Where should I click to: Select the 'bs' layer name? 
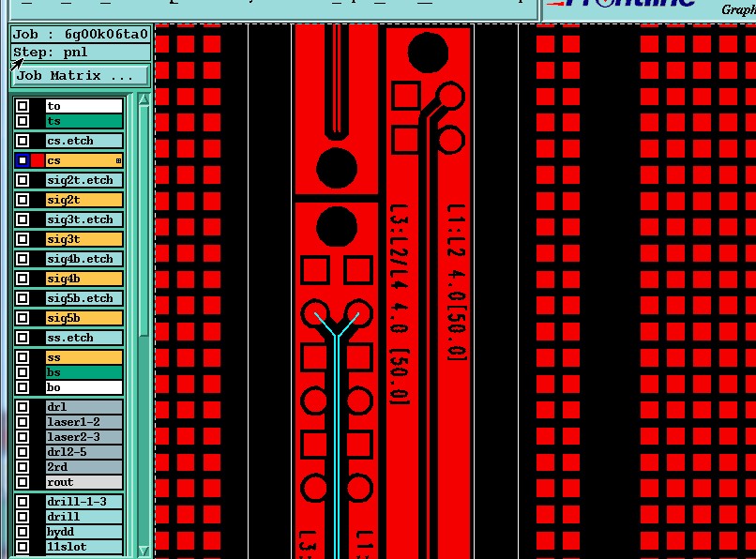pos(83,372)
